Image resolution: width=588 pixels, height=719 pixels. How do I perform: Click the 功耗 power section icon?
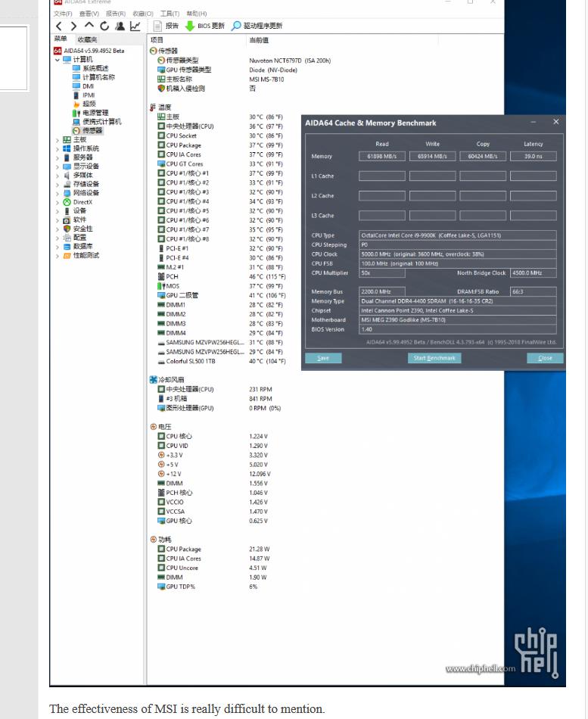[153, 540]
